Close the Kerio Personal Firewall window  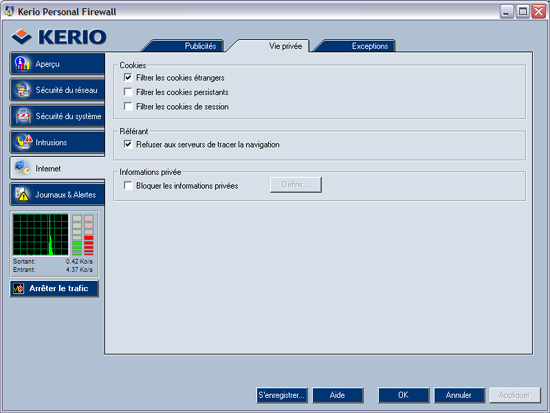pos(538,12)
